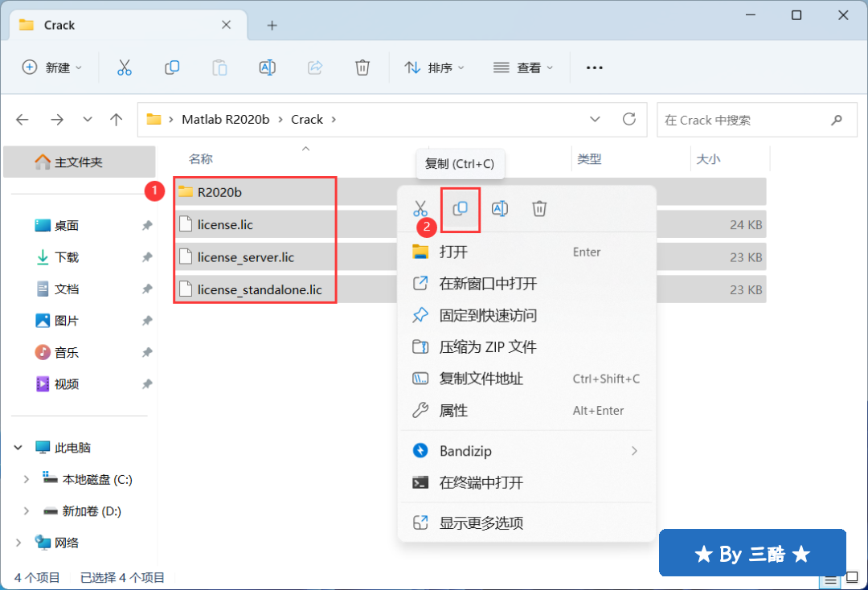Choose 在新窗口中打开 from context menu
Viewport: 868px width, 590px height.
pos(526,284)
